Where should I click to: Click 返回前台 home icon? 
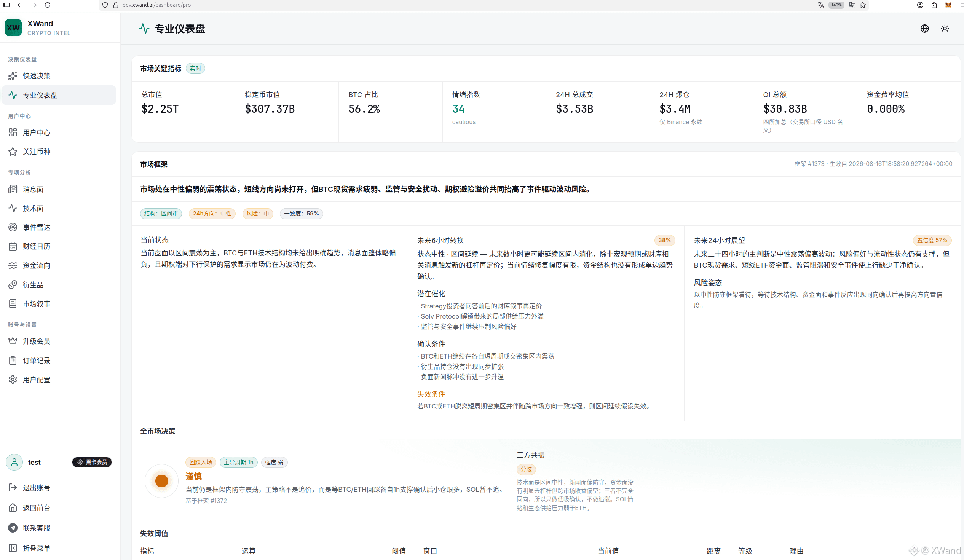(13, 507)
